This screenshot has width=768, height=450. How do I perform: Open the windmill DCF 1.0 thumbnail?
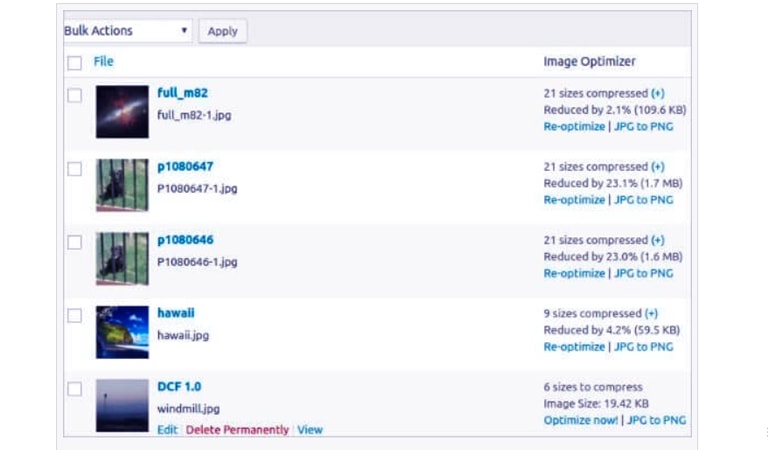pos(122,405)
